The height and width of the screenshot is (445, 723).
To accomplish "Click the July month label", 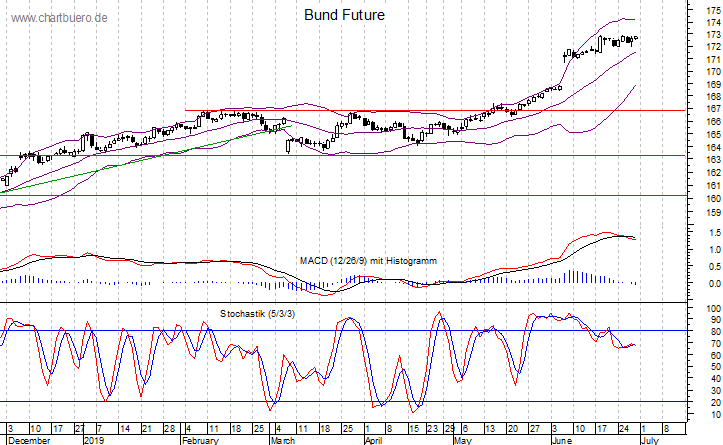I will pos(650,440).
